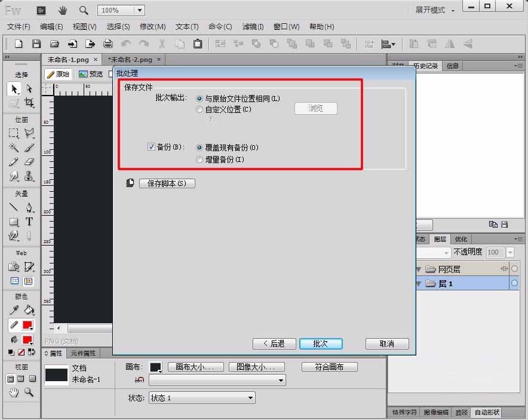Select the 自定义位置 radio button

click(x=199, y=110)
